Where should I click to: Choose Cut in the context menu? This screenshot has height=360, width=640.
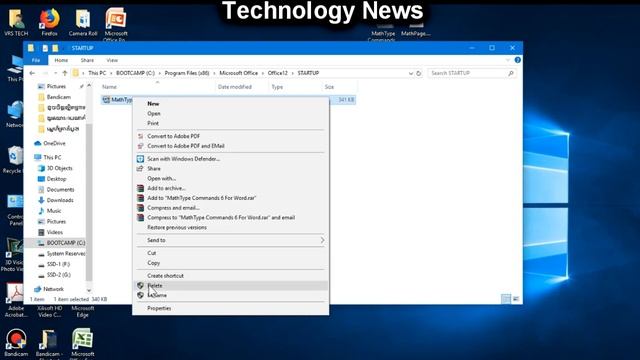(231, 253)
